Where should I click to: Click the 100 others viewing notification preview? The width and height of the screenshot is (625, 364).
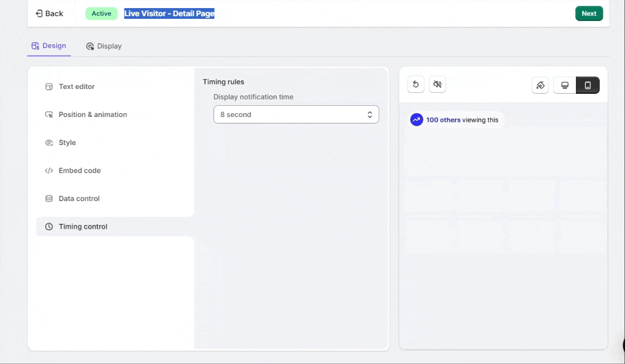pos(456,120)
